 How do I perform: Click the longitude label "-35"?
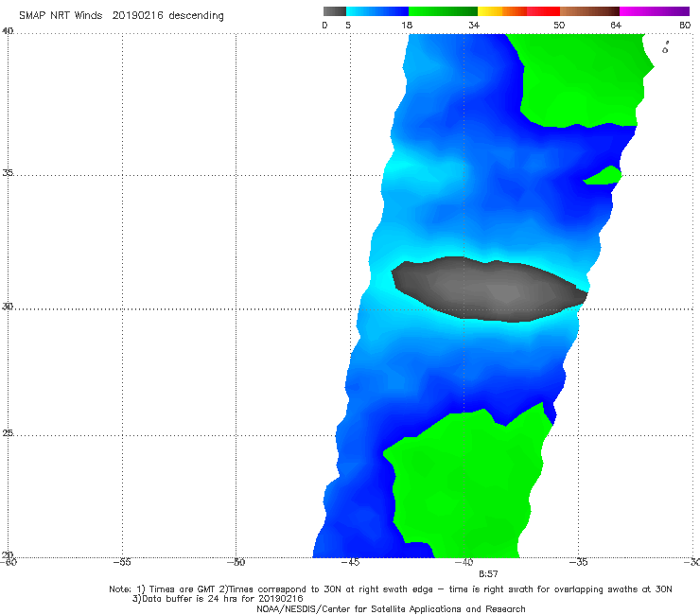coord(578,562)
